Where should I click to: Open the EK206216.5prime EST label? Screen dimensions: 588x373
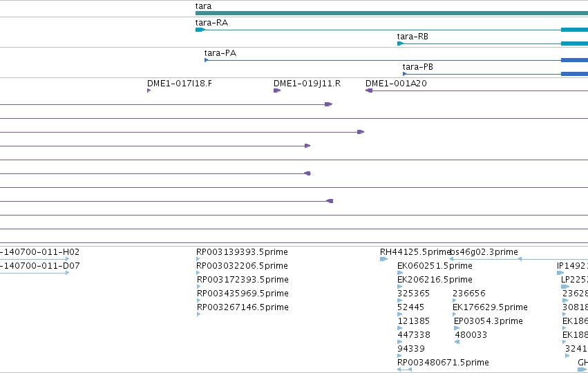click(435, 280)
